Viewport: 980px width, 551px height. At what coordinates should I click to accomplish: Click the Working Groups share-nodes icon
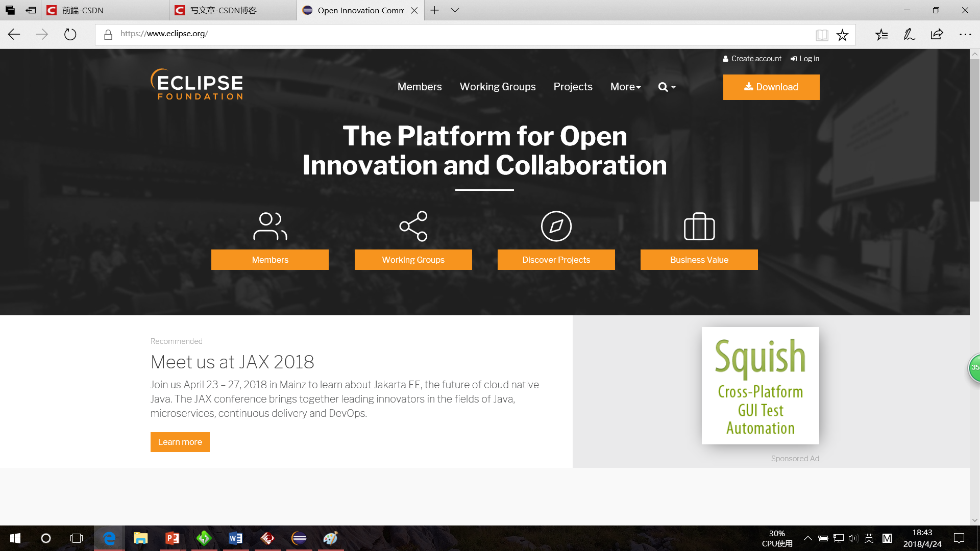pyautogui.click(x=413, y=226)
